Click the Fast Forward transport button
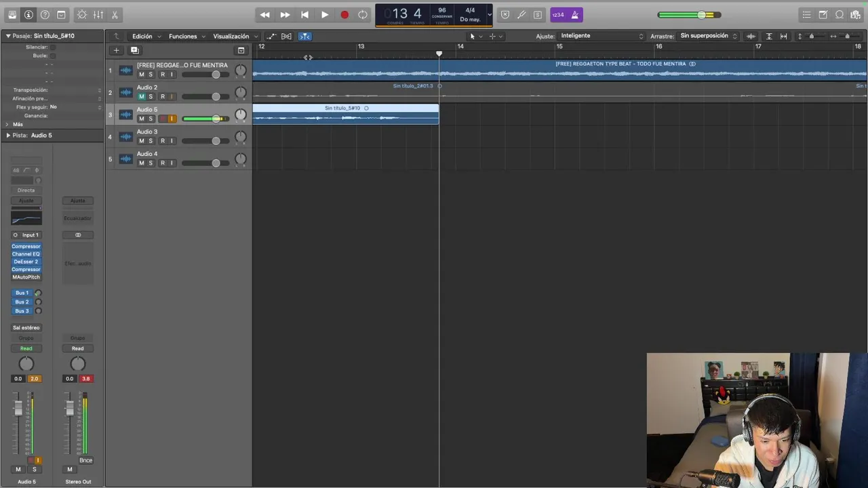 pos(285,15)
